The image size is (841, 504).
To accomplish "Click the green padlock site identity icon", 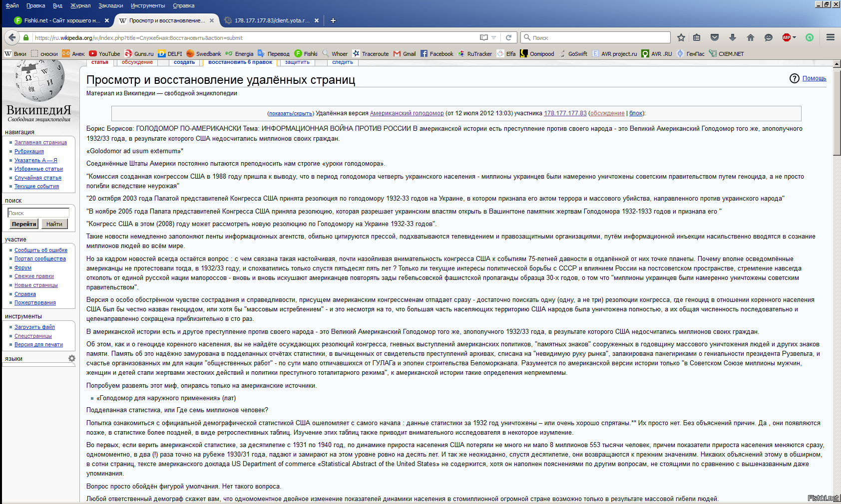I will 26,37.
